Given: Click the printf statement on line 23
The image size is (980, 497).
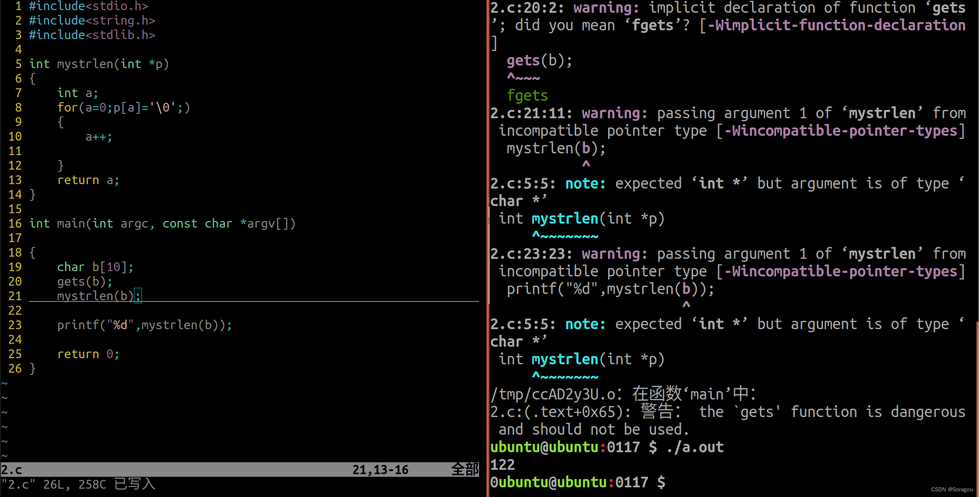Looking at the screenshot, I should click(144, 325).
